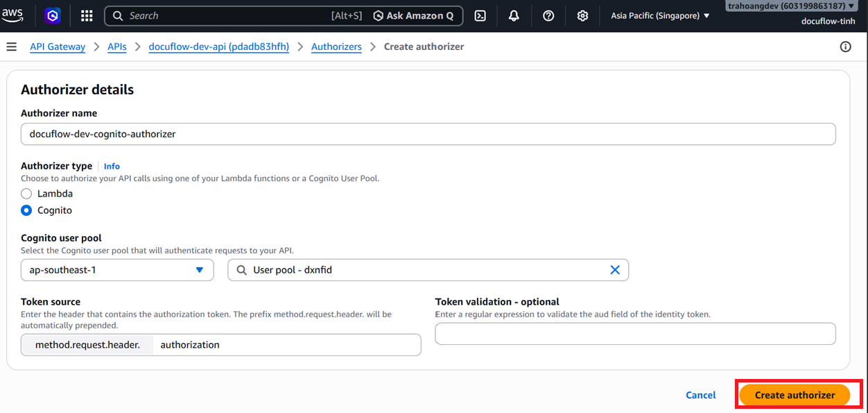
Task: Go to API Gateway breadcrumb
Action: [x=58, y=47]
